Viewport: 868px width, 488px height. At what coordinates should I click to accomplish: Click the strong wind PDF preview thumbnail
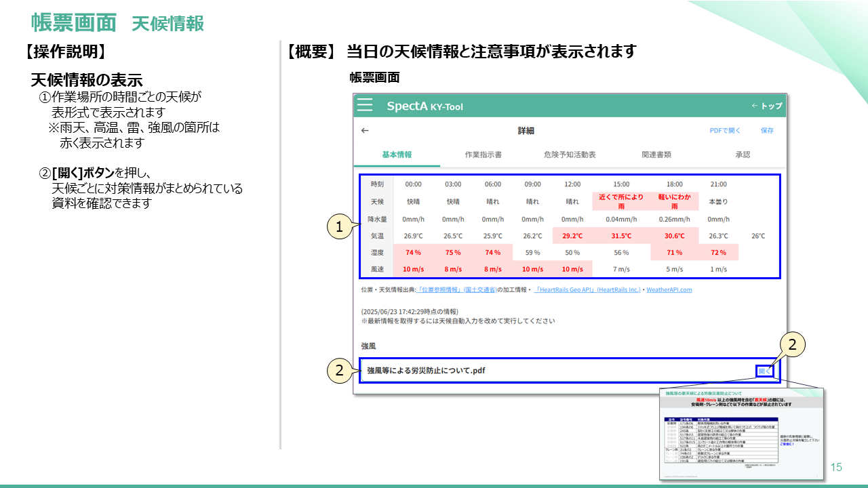[x=741, y=433]
